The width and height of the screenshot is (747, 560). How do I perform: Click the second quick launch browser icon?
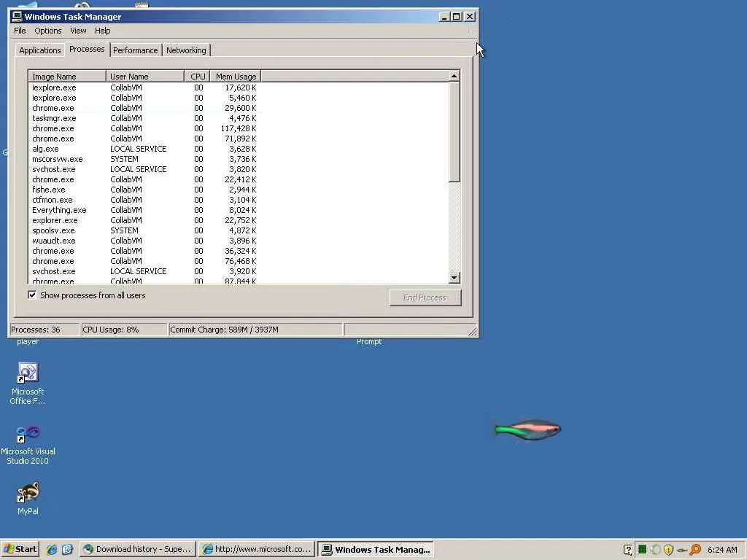click(x=67, y=550)
